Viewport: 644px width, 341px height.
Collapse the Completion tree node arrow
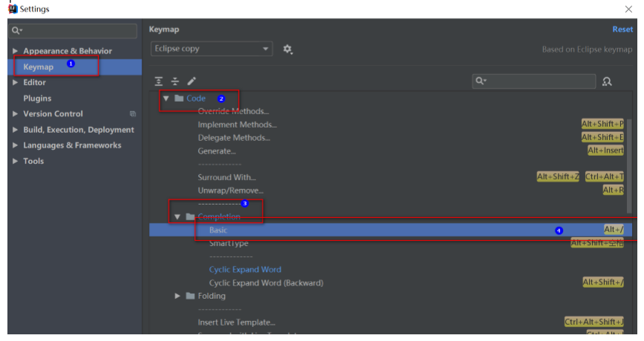coord(177,216)
